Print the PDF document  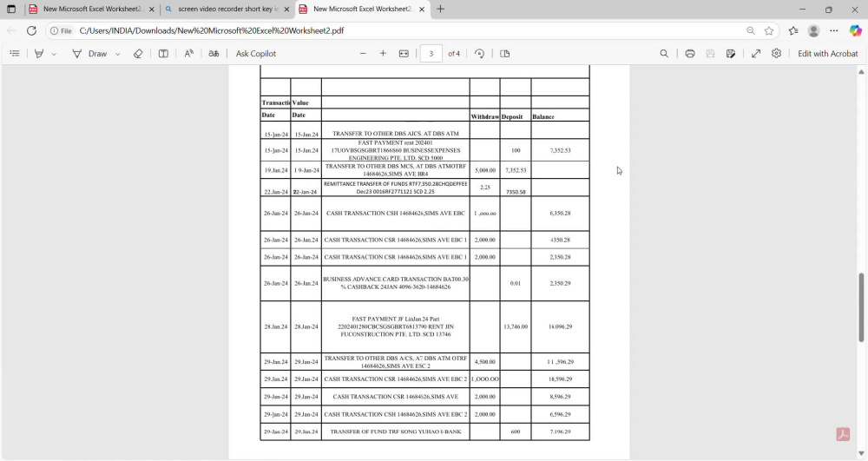coord(690,54)
